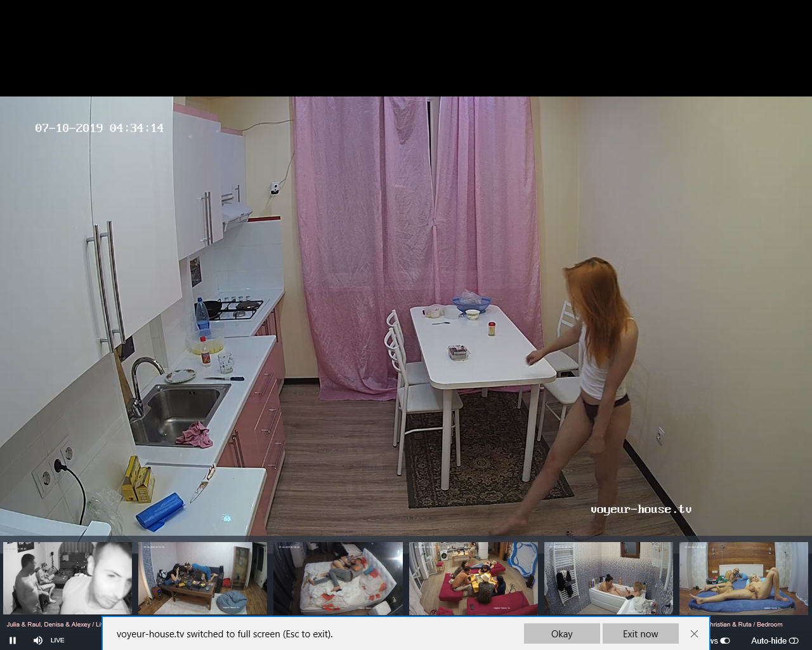The width and height of the screenshot is (812, 650).
Task: Mute the audio with the speaker icon
Action: [x=37, y=640]
